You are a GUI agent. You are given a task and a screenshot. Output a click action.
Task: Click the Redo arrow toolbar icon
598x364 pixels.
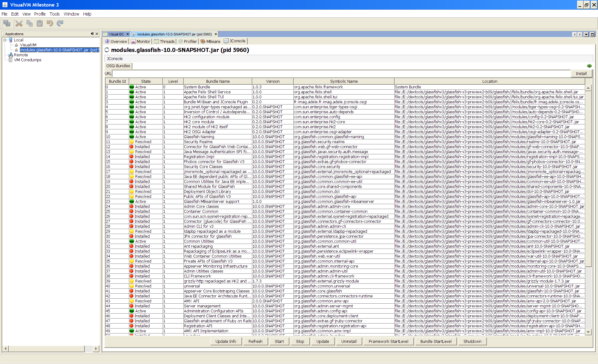click(x=60, y=23)
